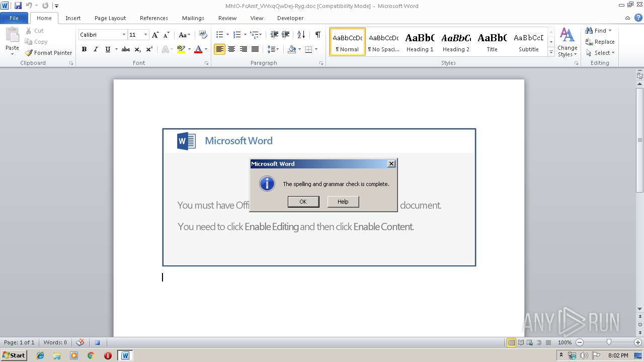Toggle Italic formatting
This screenshot has width=644, height=362.
point(96,49)
